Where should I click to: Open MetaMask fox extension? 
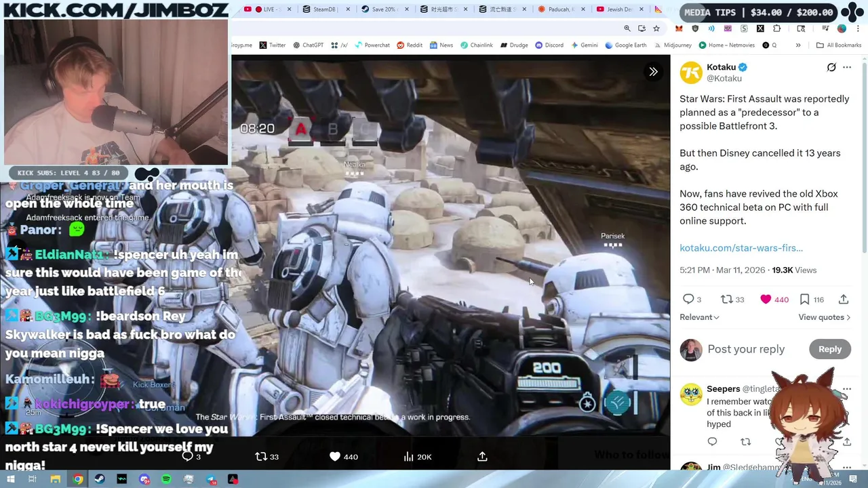(x=679, y=28)
